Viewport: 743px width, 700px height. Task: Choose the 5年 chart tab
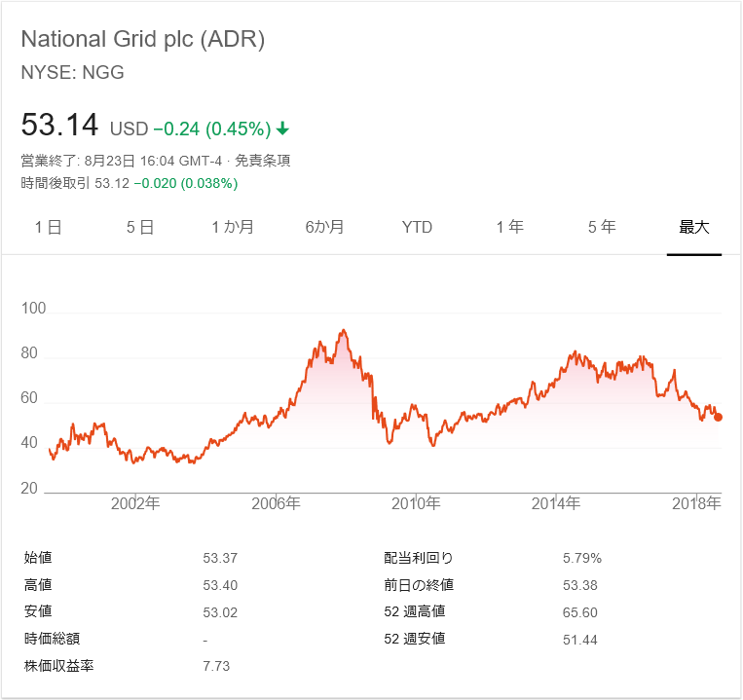click(x=602, y=228)
